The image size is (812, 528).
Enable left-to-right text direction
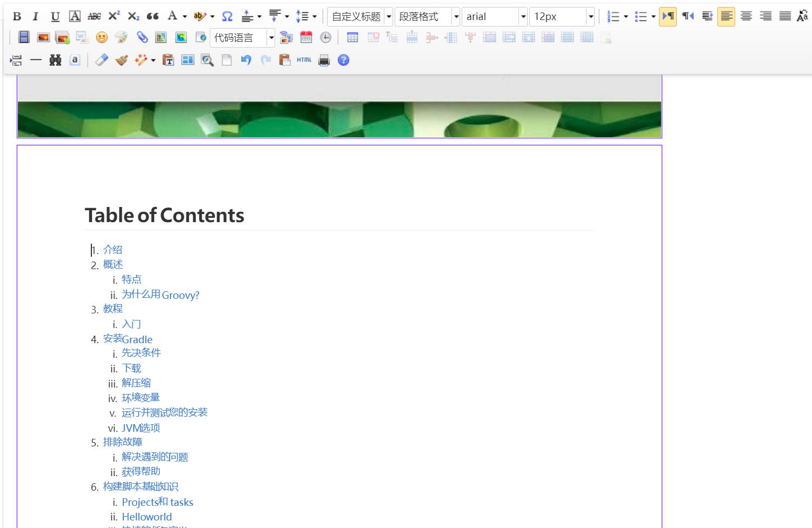668,16
